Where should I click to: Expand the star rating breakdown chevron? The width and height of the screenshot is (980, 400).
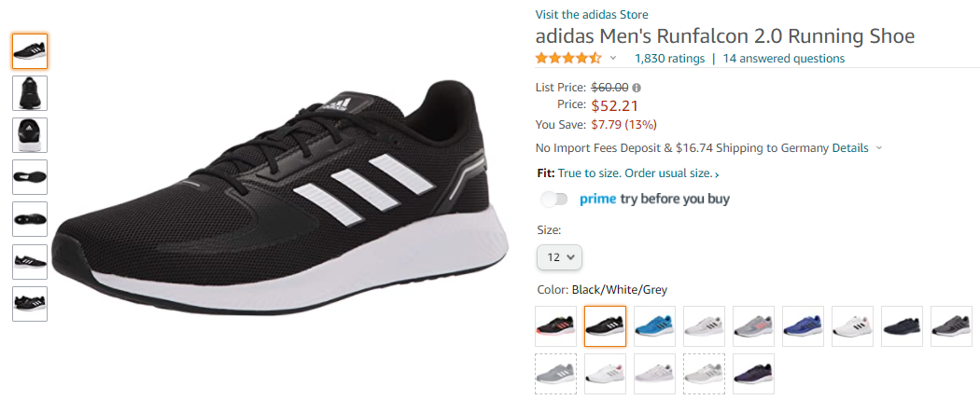(x=613, y=59)
